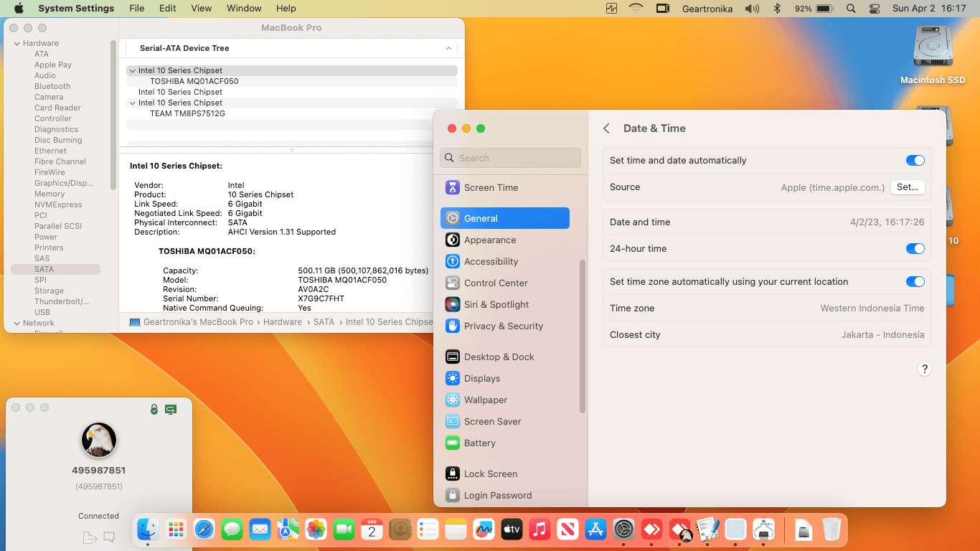Screen dimensions: 980x551
Task: Collapse the Intel chipset node containing TOSHIBA MQ01ACF050
Action: click(x=132, y=71)
